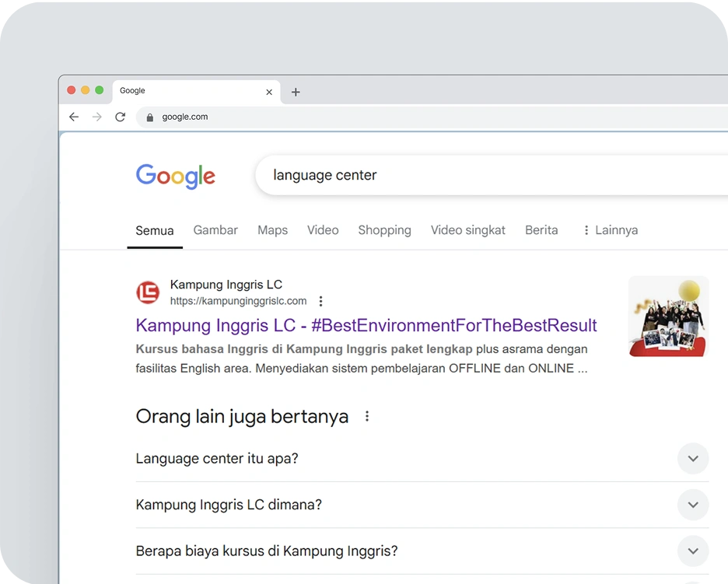Click the Google logo
The image size is (728, 584).
[x=175, y=177]
